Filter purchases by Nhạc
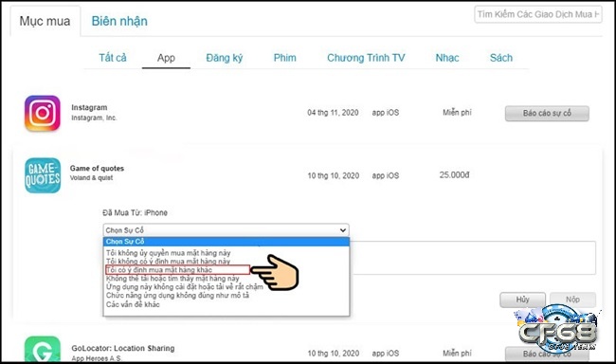Screen dimensions: 616x364 pos(447,58)
